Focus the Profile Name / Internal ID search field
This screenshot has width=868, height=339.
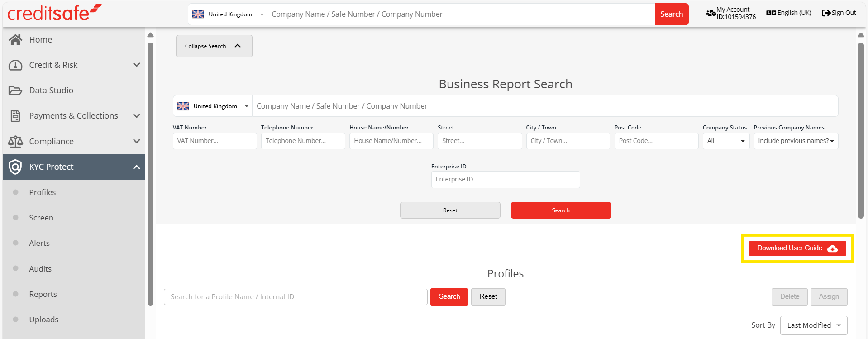pos(296,297)
